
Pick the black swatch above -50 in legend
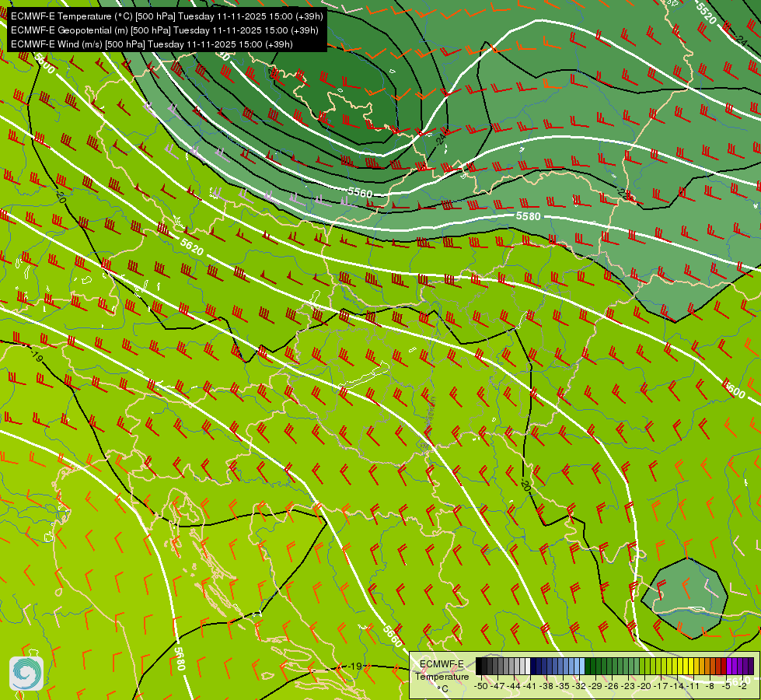coord(479,666)
